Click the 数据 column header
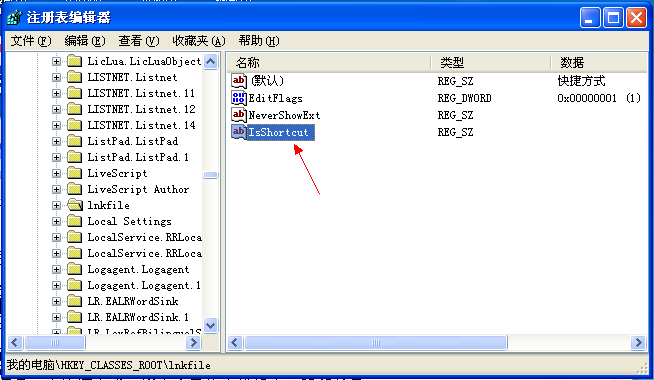Viewport: 654px width, 380px height. [599, 63]
